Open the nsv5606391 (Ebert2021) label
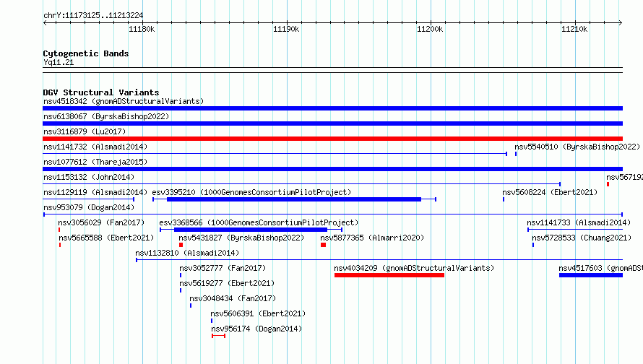 point(258,313)
